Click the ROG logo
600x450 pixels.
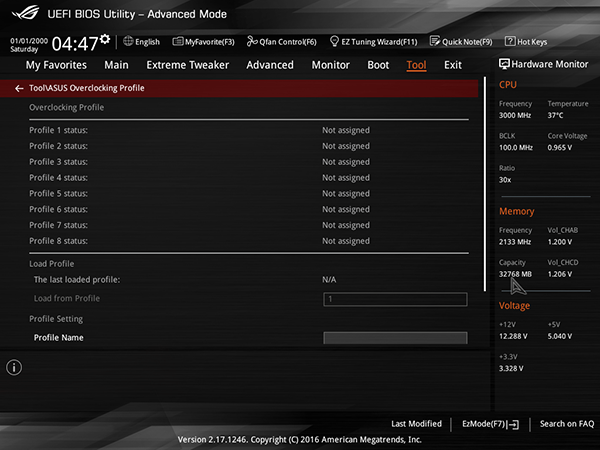click(25, 13)
